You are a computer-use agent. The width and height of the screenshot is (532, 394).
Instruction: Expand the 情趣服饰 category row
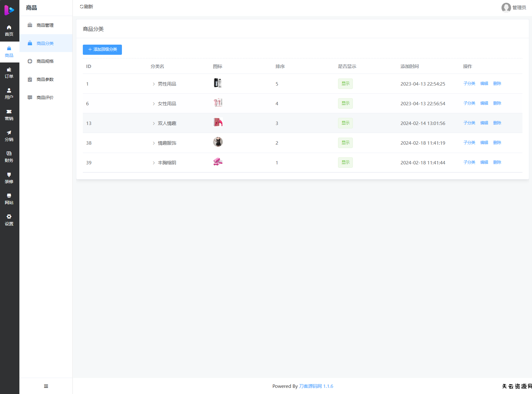tap(154, 143)
